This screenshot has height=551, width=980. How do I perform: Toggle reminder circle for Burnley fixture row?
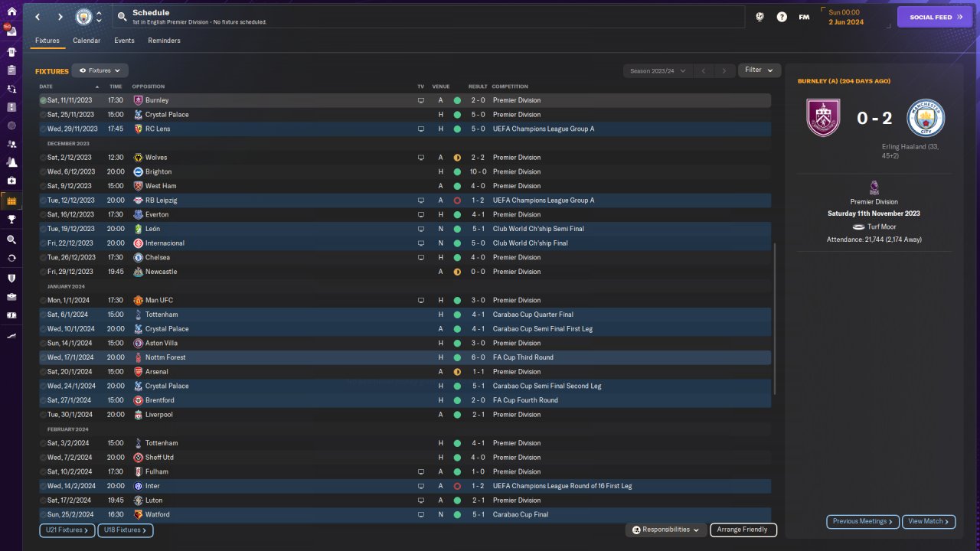[43, 100]
